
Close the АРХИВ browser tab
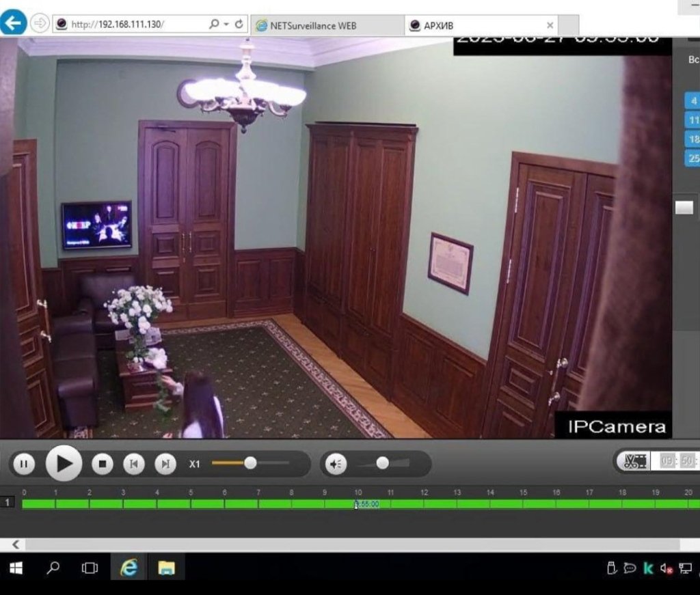(x=550, y=25)
